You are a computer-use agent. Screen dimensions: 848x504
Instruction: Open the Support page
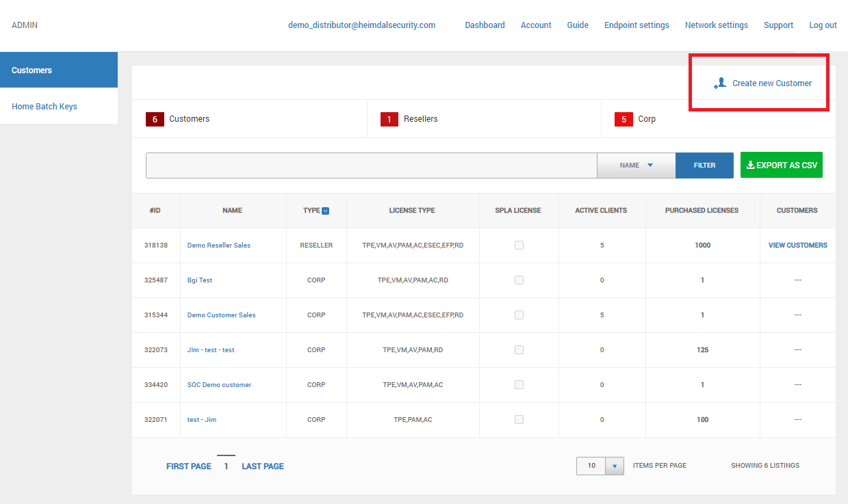[778, 25]
